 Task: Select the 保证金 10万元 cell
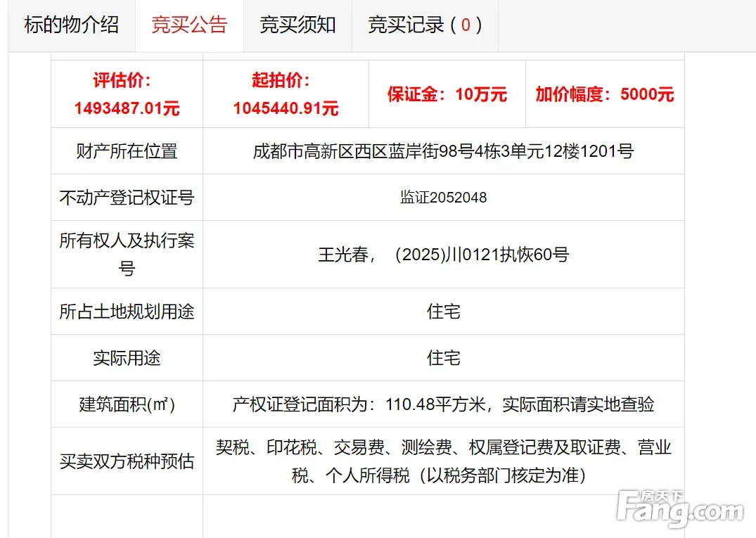(447, 94)
